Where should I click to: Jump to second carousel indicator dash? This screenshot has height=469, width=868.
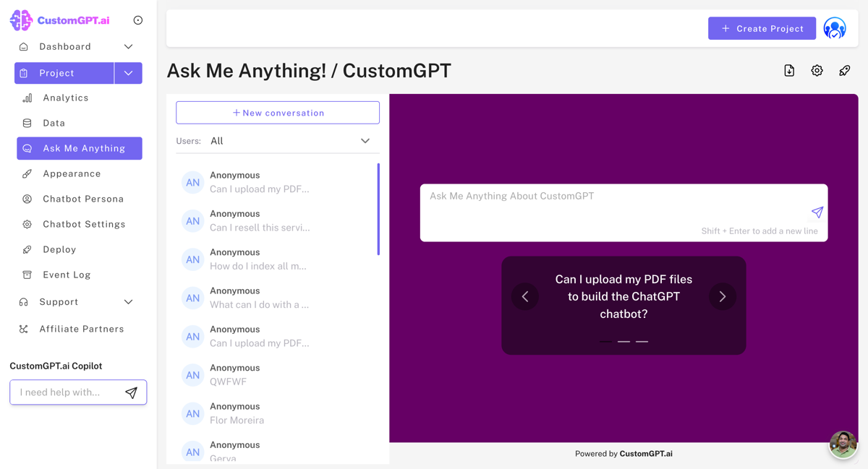point(624,341)
